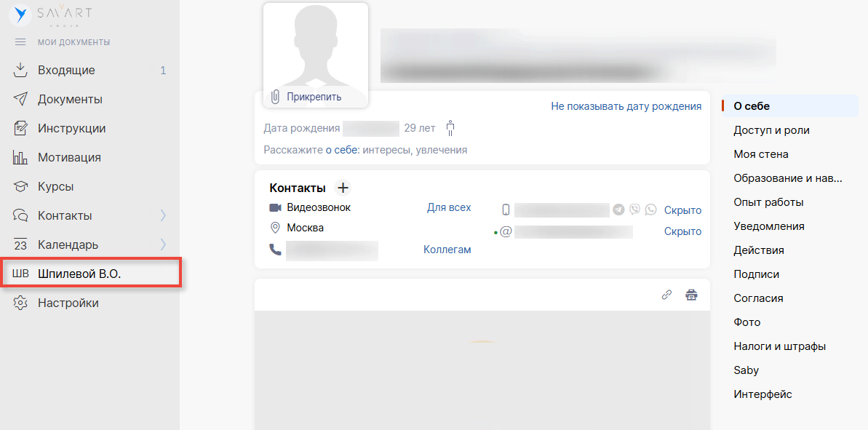Expand the Календарь sidebar chevron

pos(163,244)
